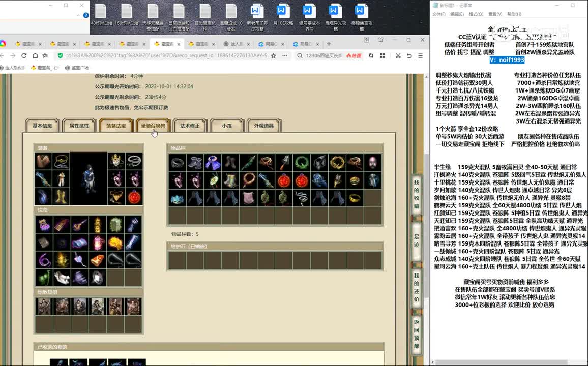
Task: Click the 12306 search box
Action: pos(324,56)
